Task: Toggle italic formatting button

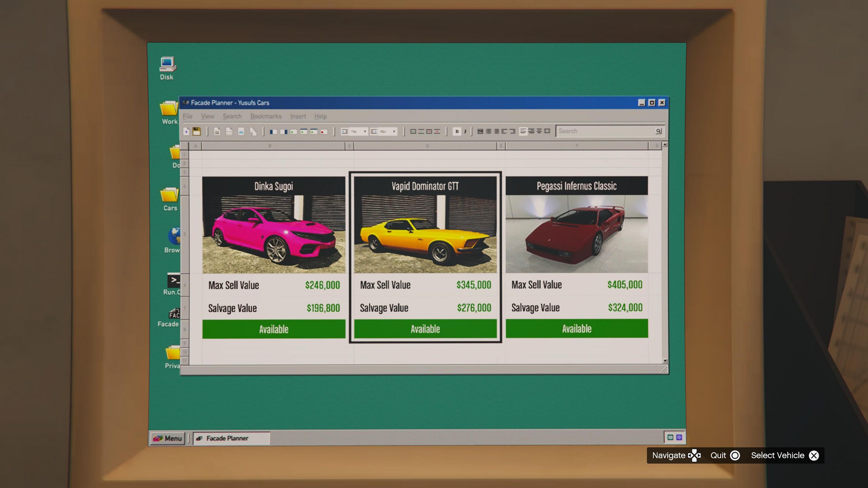Action: click(x=465, y=131)
